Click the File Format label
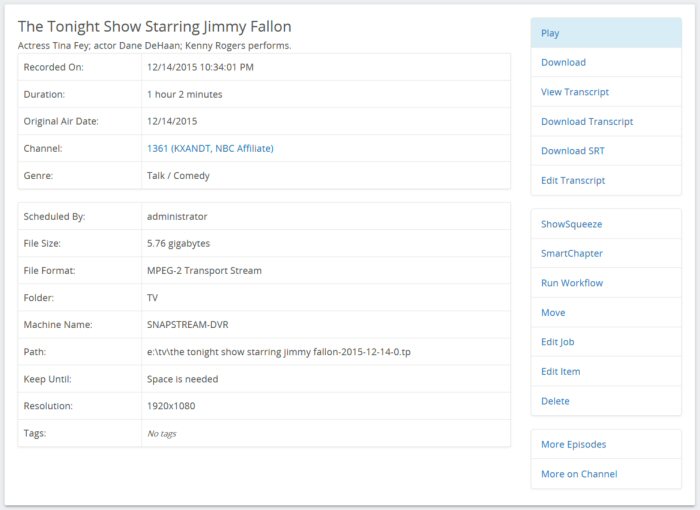The width and height of the screenshot is (700, 510). 50,271
